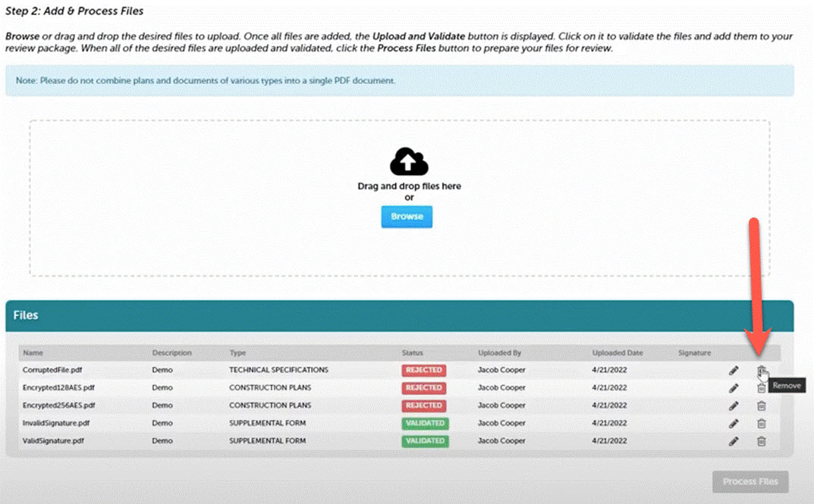Click the VALIDATED badge for ValidSignature.pdf
The width and height of the screenshot is (814, 504).
[425, 441]
